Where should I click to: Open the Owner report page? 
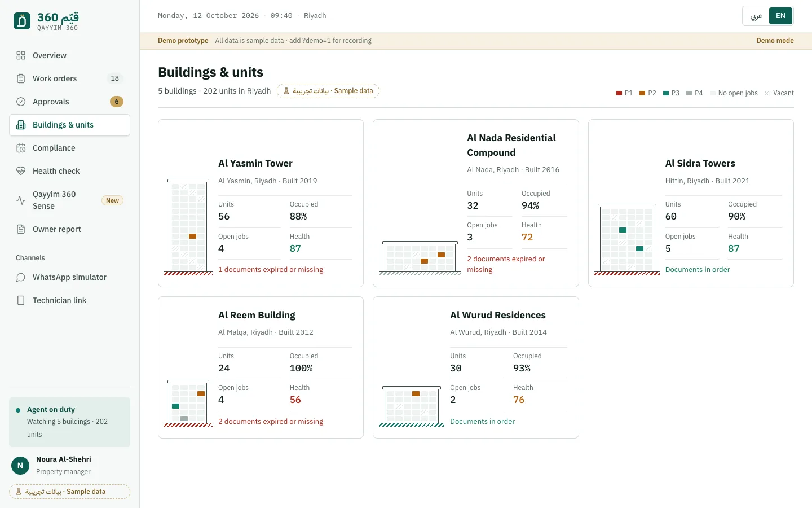[70, 229]
